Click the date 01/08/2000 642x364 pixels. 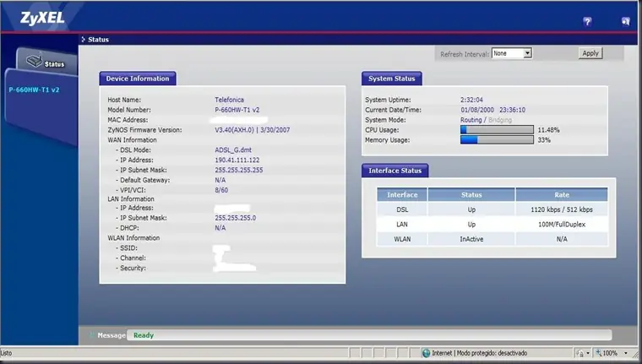[477, 110]
